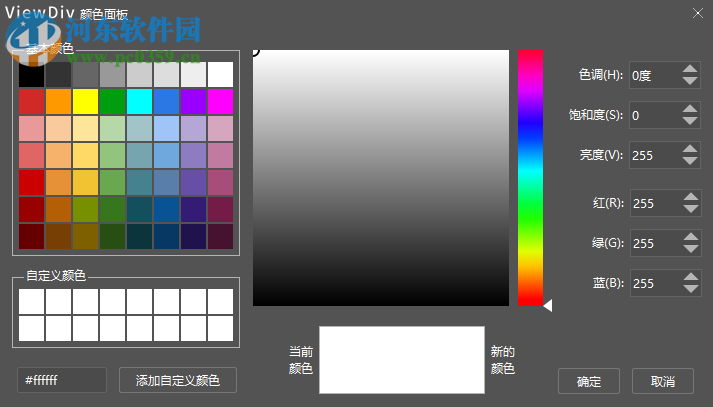Increase the 绿(G) green value
Viewport: 713px width, 407px height.
[691, 237]
